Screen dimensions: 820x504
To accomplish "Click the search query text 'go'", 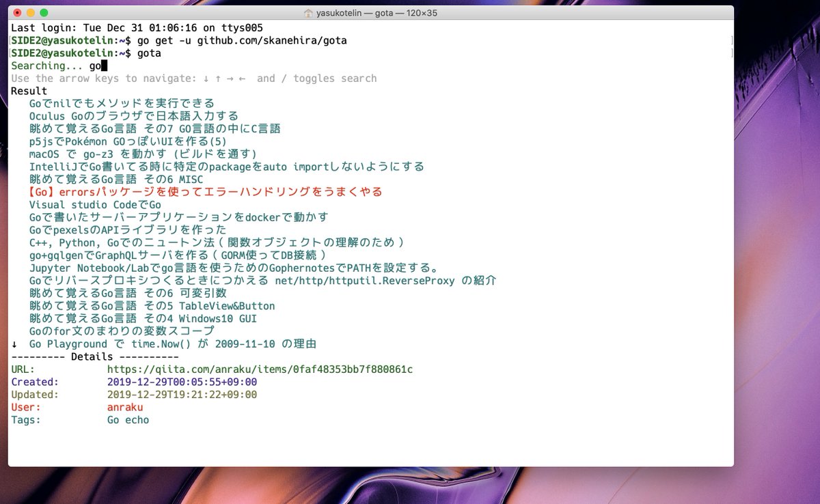I will (95, 66).
